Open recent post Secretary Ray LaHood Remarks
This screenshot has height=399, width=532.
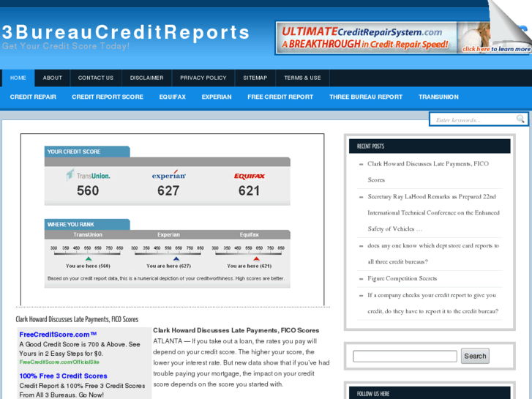click(433, 212)
